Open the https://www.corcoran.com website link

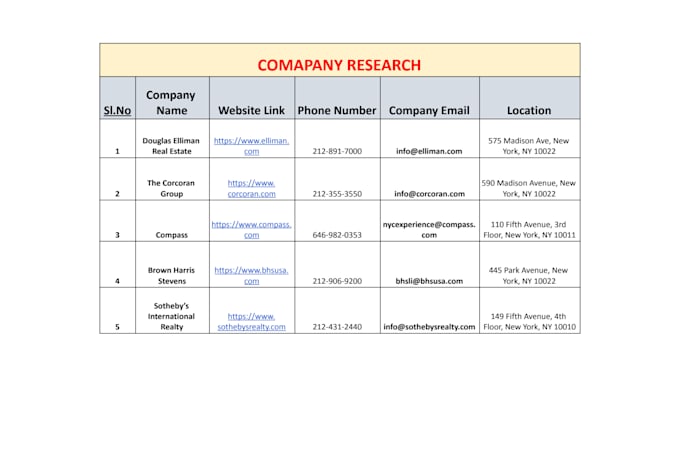[252, 188]
